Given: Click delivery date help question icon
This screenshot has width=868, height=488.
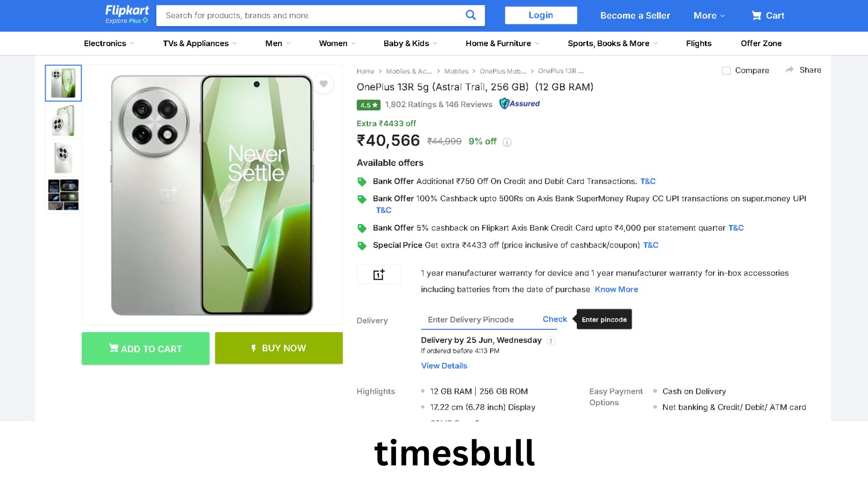Looking at the screenshot, I should pyautogui.click(x=551, y=341).
